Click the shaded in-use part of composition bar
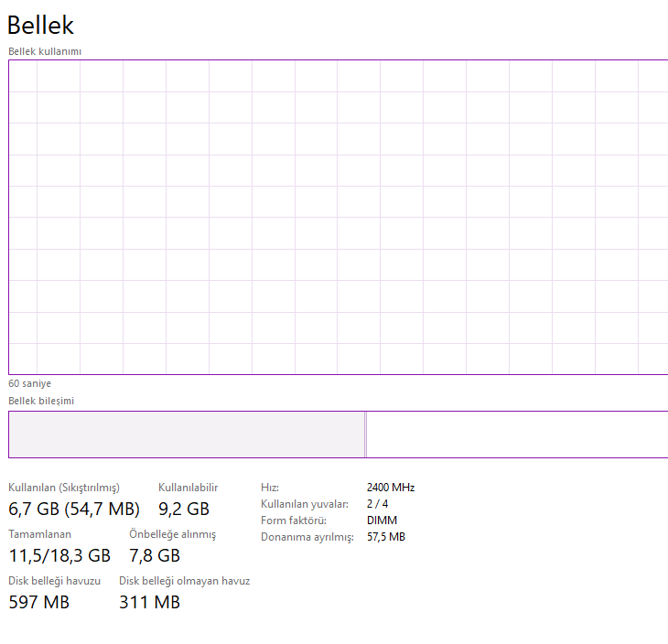 [x=186, y=434]
